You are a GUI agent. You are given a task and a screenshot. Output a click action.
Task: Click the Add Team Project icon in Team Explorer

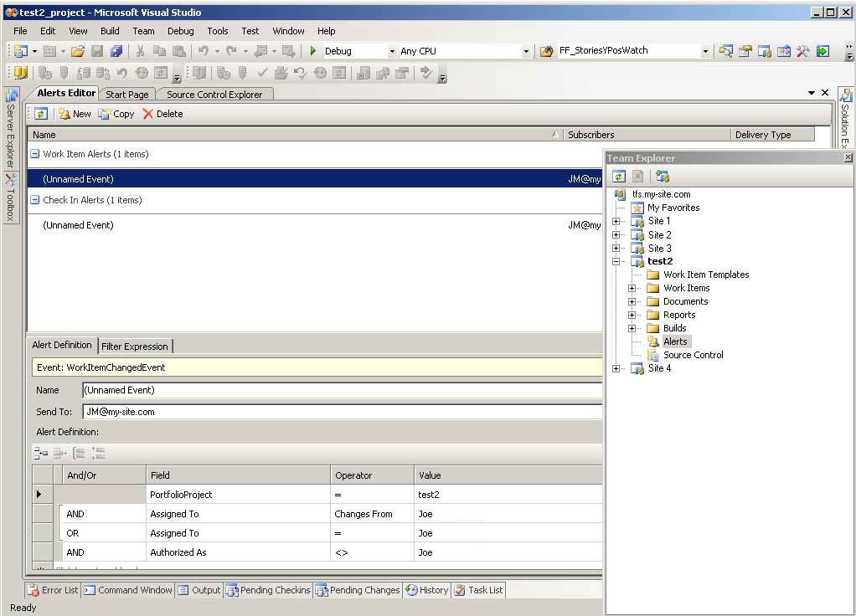[663, 177]
